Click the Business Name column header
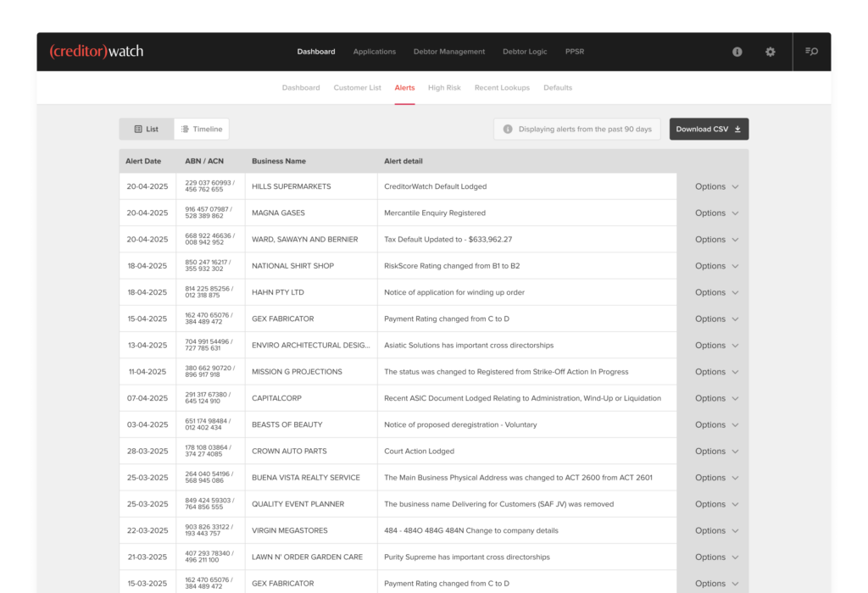Screen dimensions: 868x593 [x=279, y=161]
